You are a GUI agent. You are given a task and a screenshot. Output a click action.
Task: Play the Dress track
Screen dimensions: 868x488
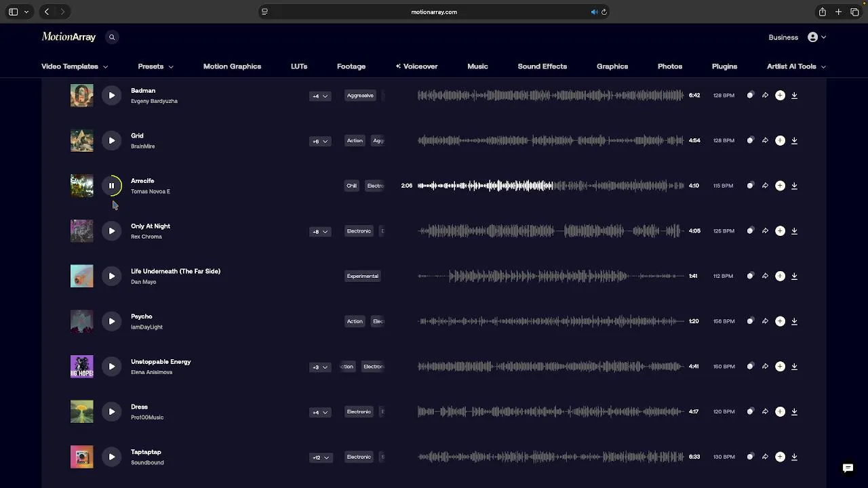[x=112, y=411]
